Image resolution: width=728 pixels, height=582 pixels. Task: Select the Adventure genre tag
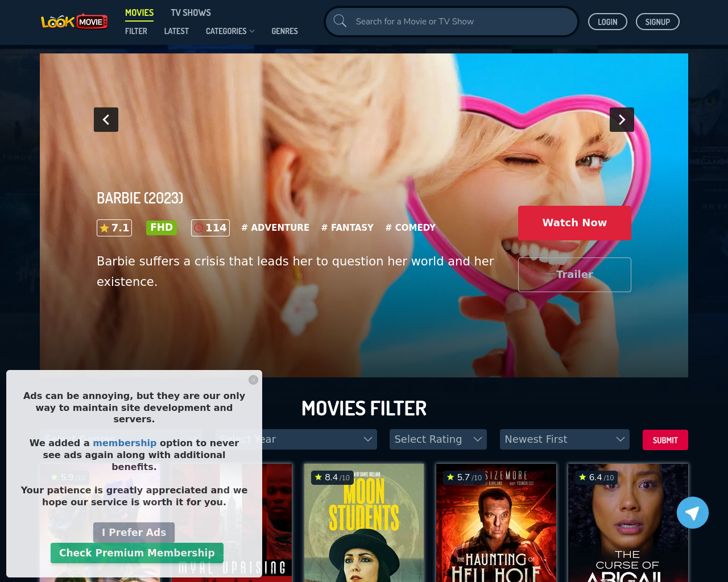pos(275,227)
